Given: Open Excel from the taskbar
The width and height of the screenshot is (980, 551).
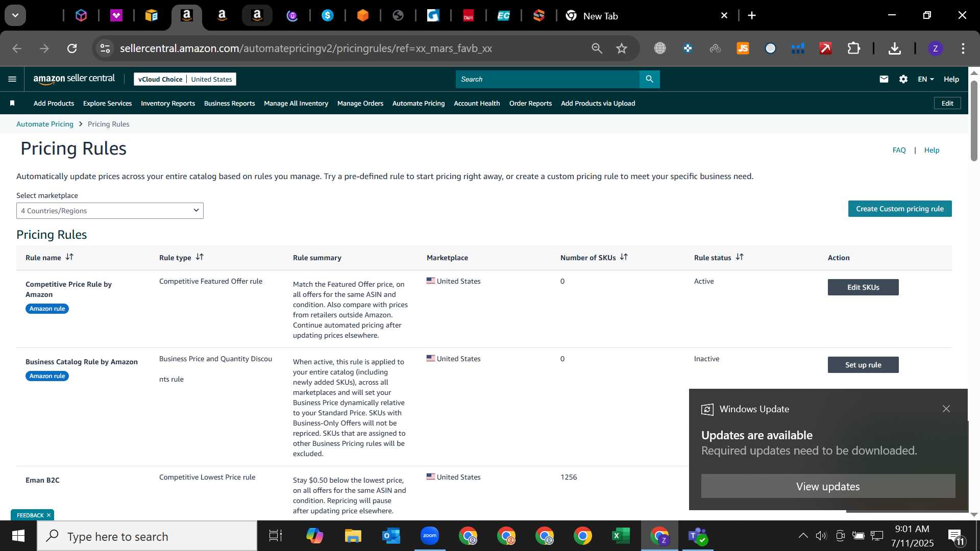Looking at the screenshot, I should click(x=621, y=536).
